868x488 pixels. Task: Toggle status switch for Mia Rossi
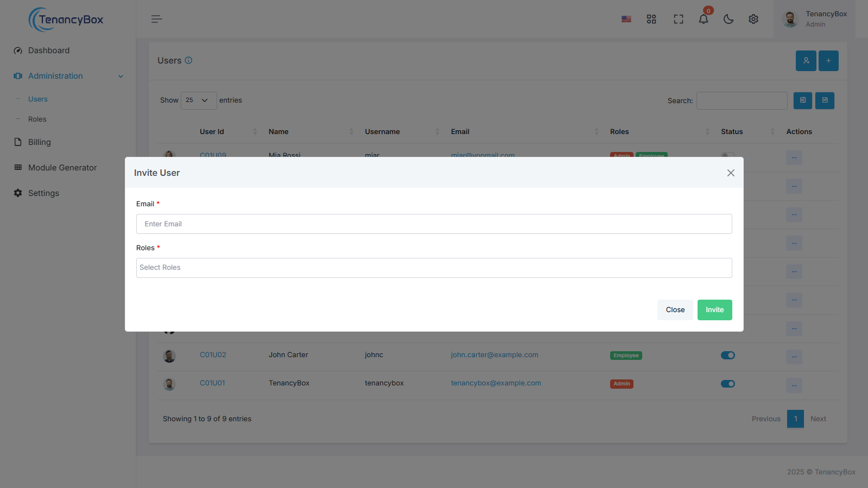727,155
